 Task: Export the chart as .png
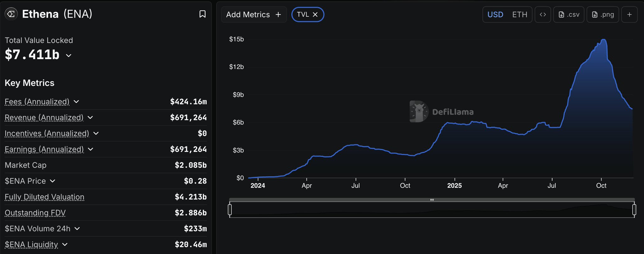602,14
